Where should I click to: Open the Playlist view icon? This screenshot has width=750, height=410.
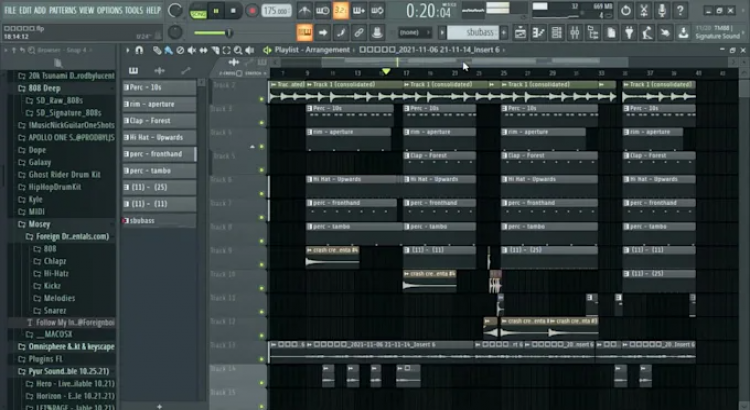pyautogui.click(x=520, y=33)
